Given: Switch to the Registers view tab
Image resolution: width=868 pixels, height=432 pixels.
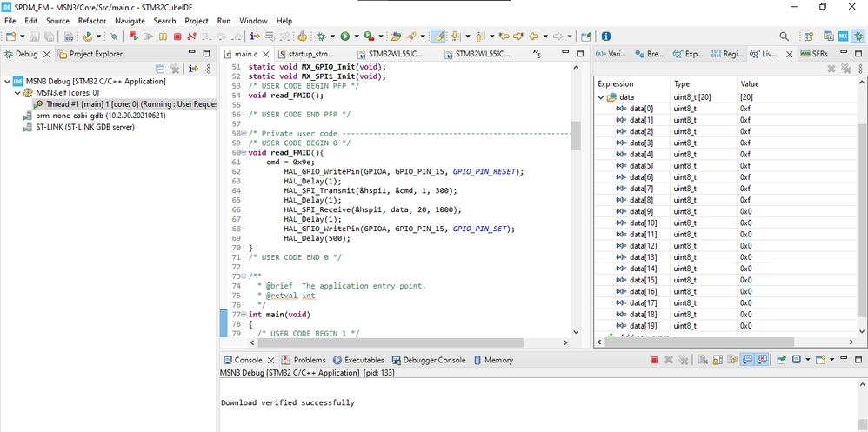Looking at the screenshot, I should tap(727, 54).
